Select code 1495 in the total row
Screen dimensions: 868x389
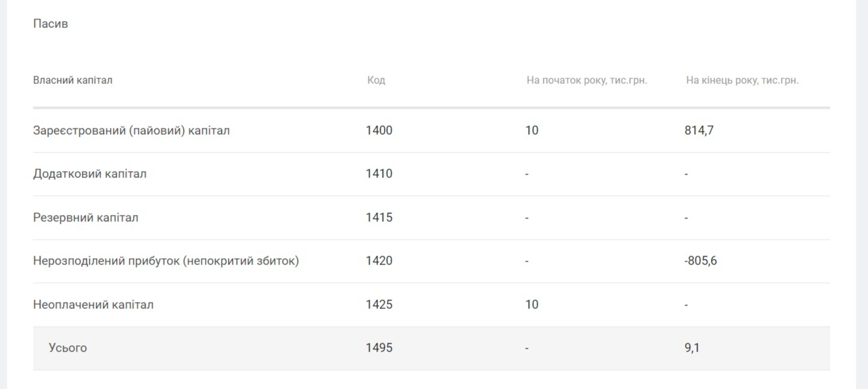pyautogui.click(x=379, y=348)
